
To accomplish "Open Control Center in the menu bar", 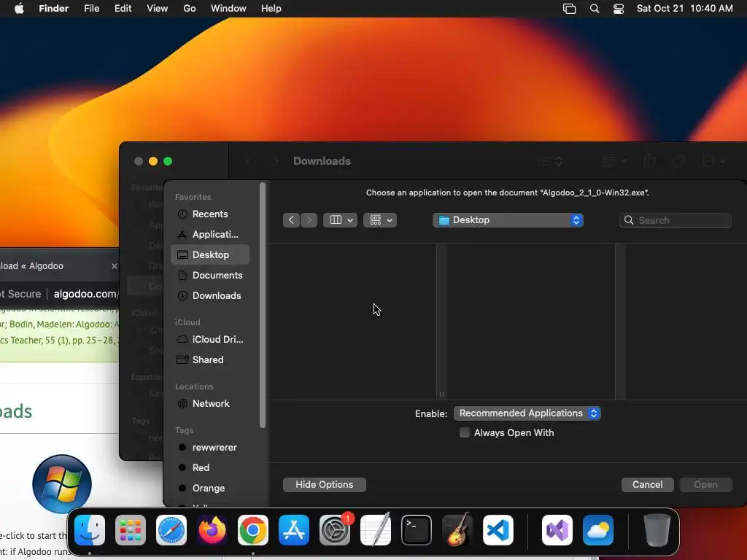I will [619, 9].
